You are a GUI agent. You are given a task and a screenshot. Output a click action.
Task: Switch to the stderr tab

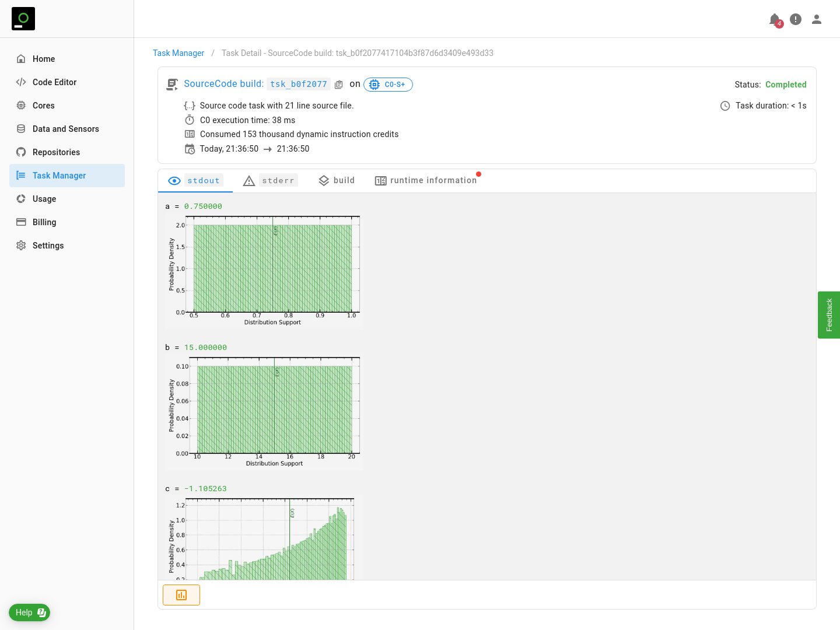point(270,181)
